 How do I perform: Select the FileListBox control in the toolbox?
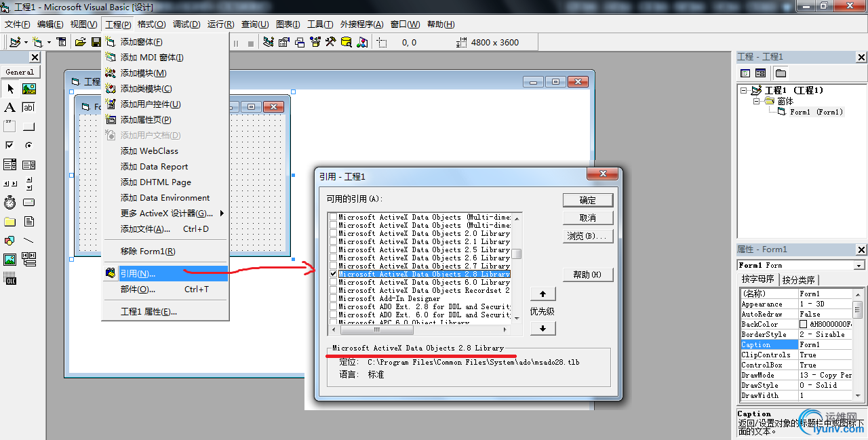click(x=29, y=222)
